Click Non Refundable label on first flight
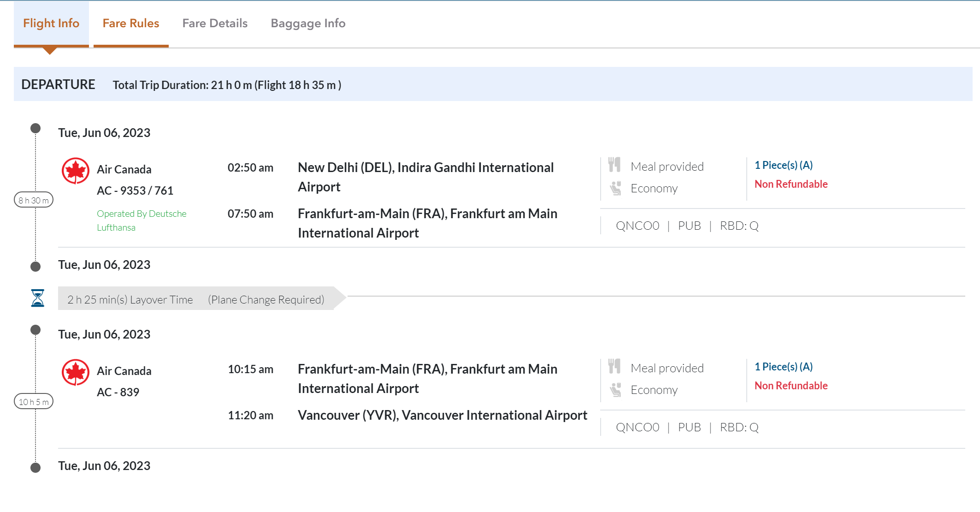Image resolution: width=980 pixels, height=512 pixels. pos(791,184)
